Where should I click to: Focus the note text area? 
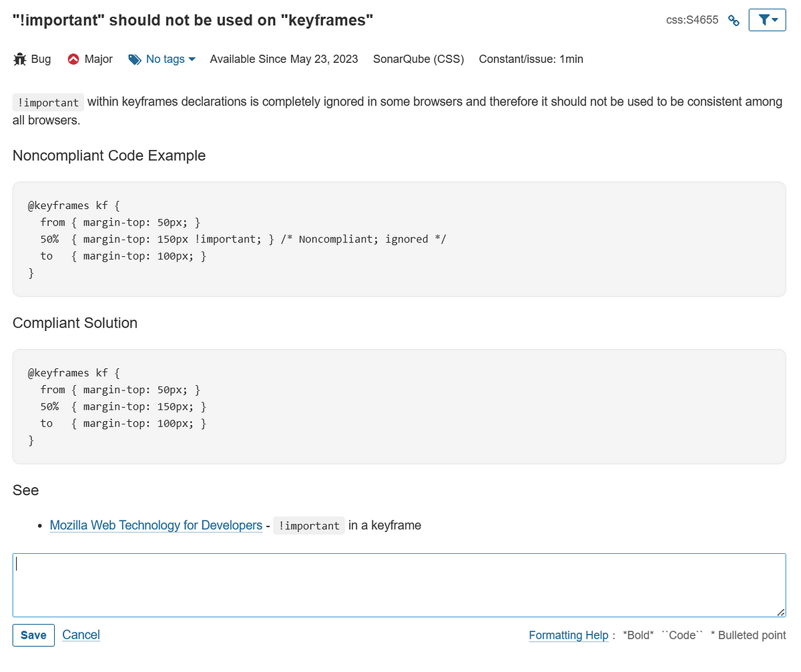tap(398, 585)
